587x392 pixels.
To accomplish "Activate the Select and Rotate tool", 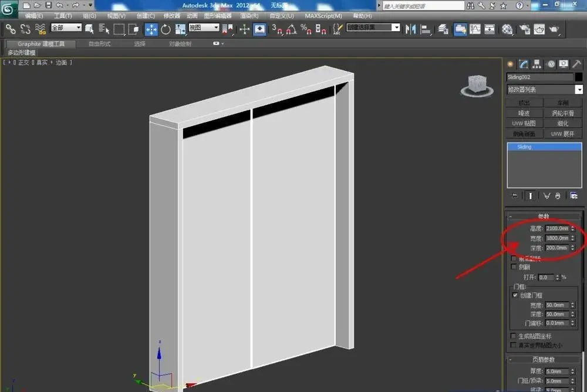I will click(x=166, y=29).
